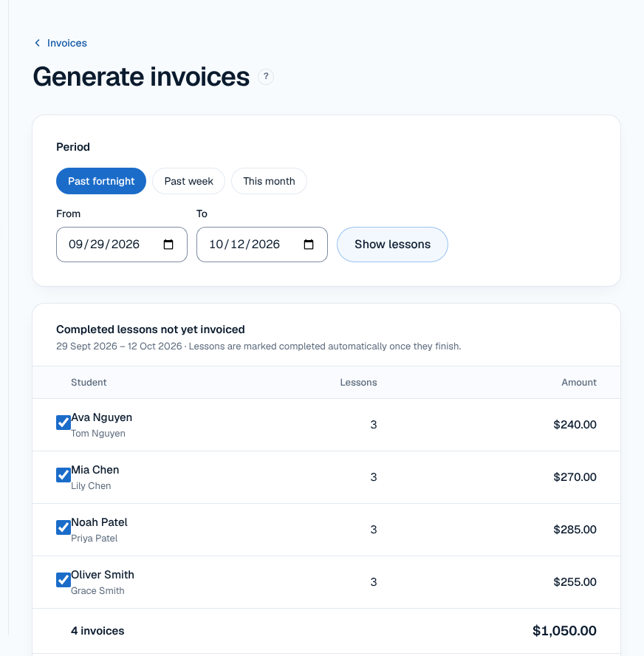
Task: Click the student name Ava Nguyen
Action: click(102, 417)
